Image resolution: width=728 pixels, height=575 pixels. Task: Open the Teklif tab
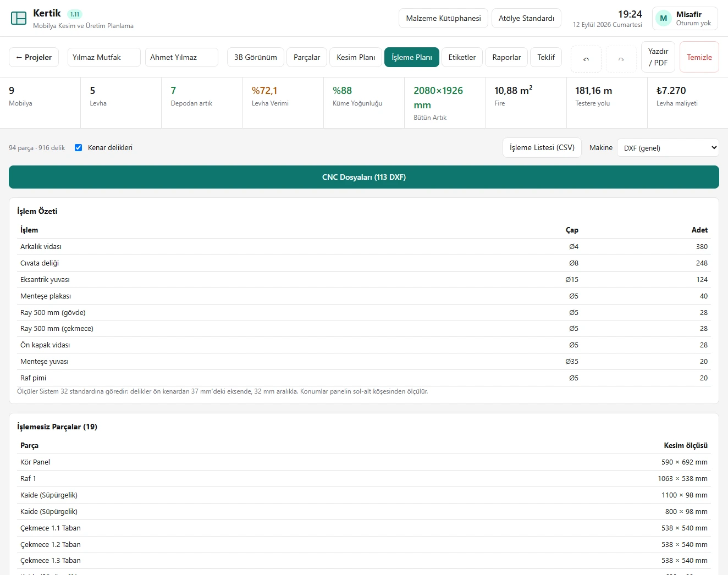pos(546,57)
